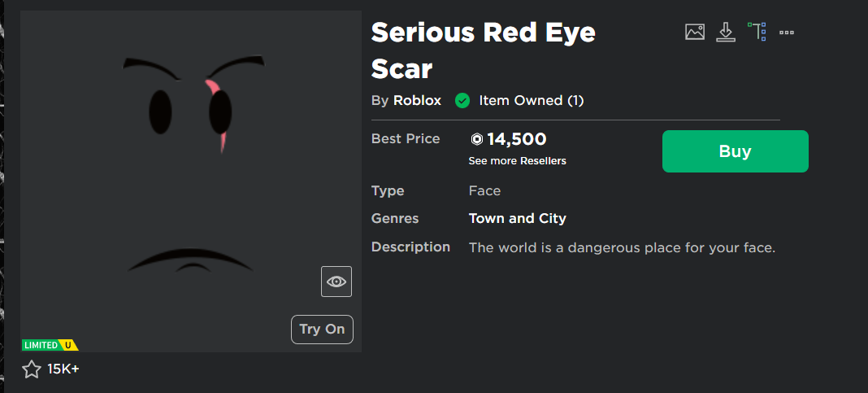Click the face item thumbnail preview
This screenshot has width=868, height=393.
(x=191, y=181)
